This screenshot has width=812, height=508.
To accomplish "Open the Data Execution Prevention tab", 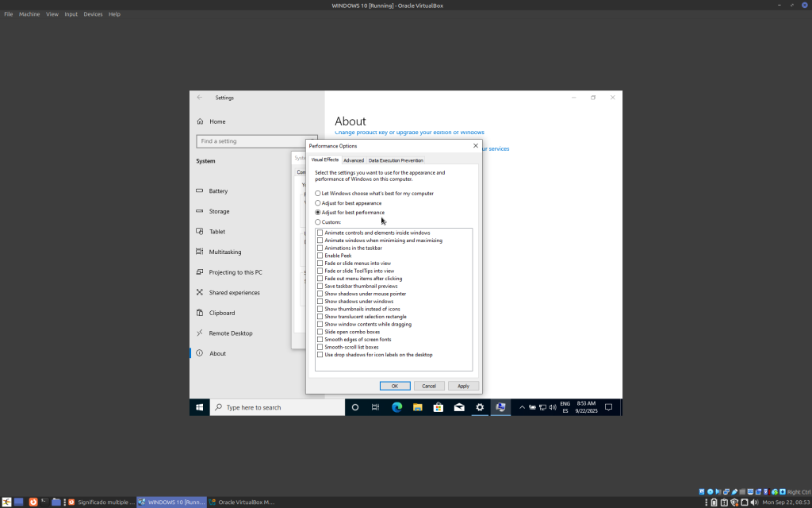I will 396,160.
